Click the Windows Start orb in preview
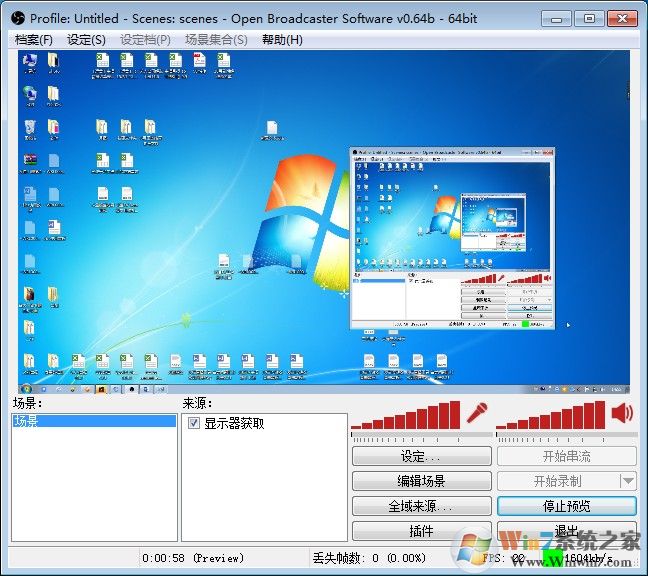The width and height of the screenshot is (648, 576). (27, 388)
